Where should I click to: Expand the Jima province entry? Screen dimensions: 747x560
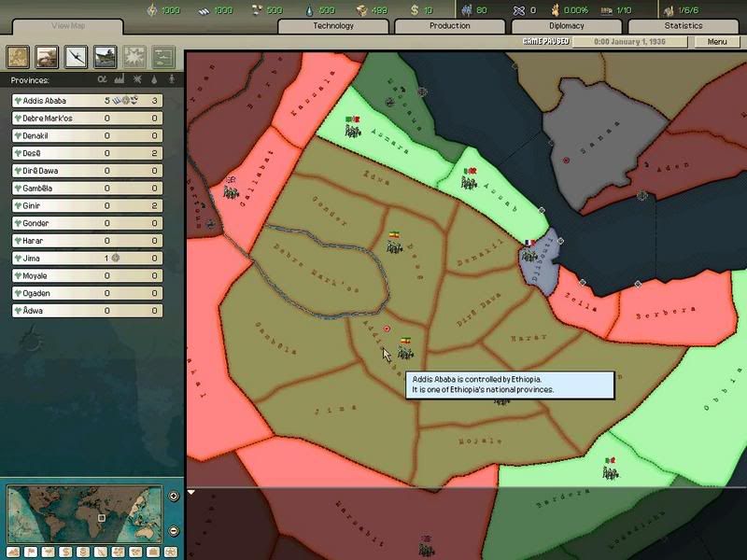click(19, 258)
